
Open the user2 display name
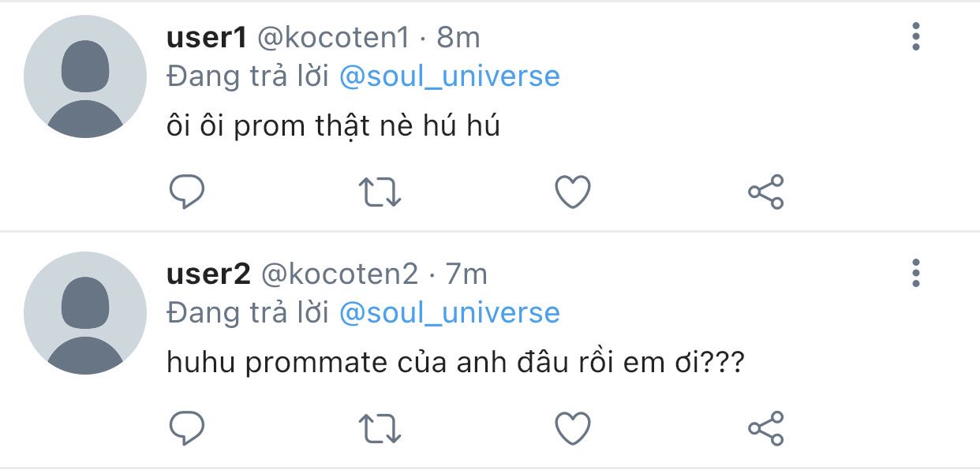[x=209, y=274]
